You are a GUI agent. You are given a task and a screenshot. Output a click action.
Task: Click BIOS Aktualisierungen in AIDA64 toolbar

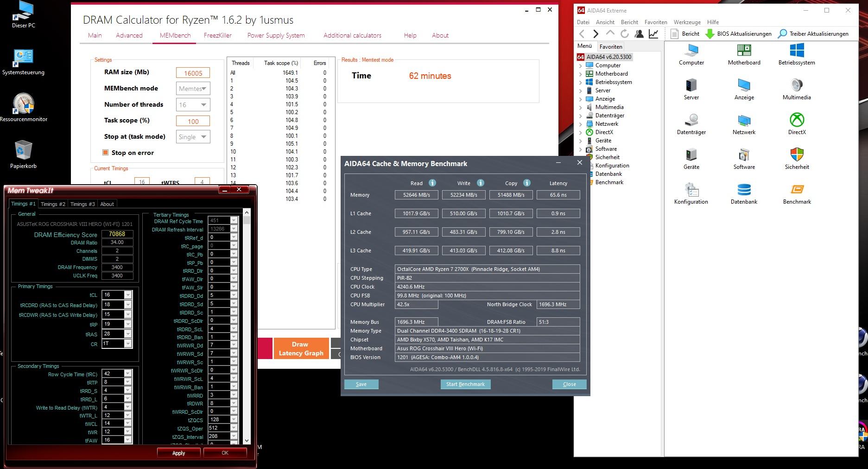[x=739, y=33]
